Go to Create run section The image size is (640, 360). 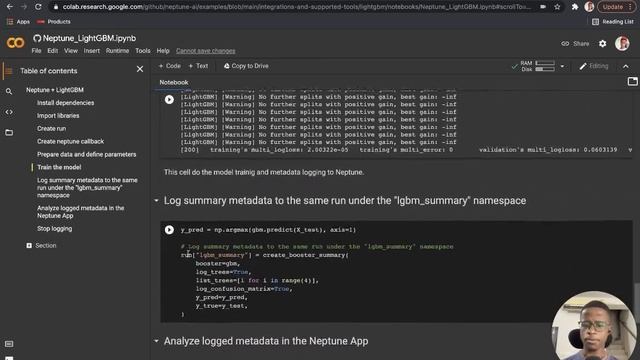click(51, 129)
